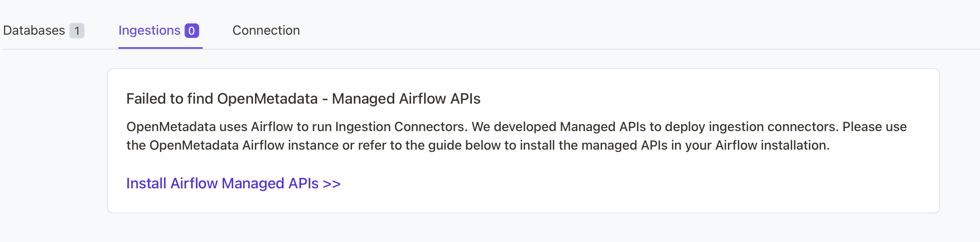
Task: Open the Airflow Managed APIs installation guide
Action: (x=233, y=183)
